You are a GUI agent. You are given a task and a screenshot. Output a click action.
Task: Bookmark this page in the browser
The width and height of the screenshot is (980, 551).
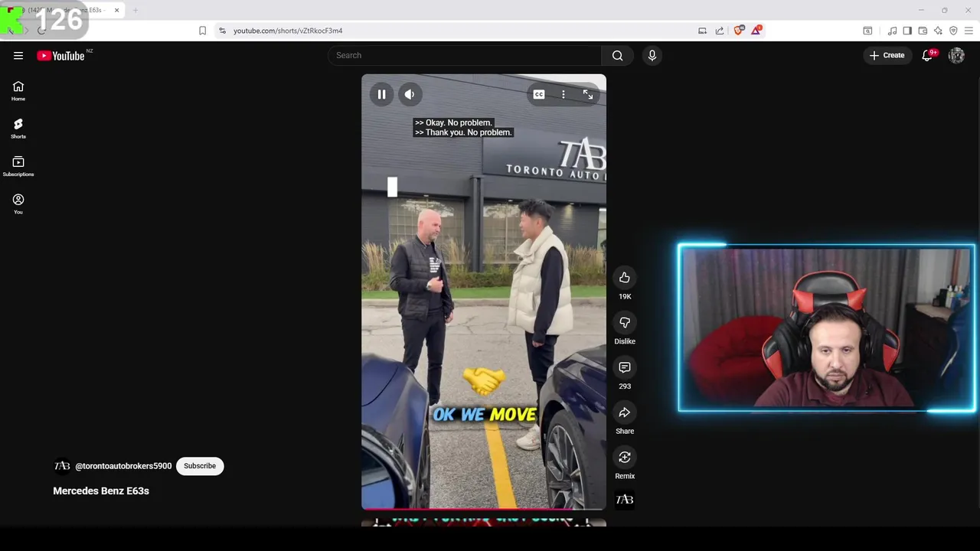coord(202,31)
